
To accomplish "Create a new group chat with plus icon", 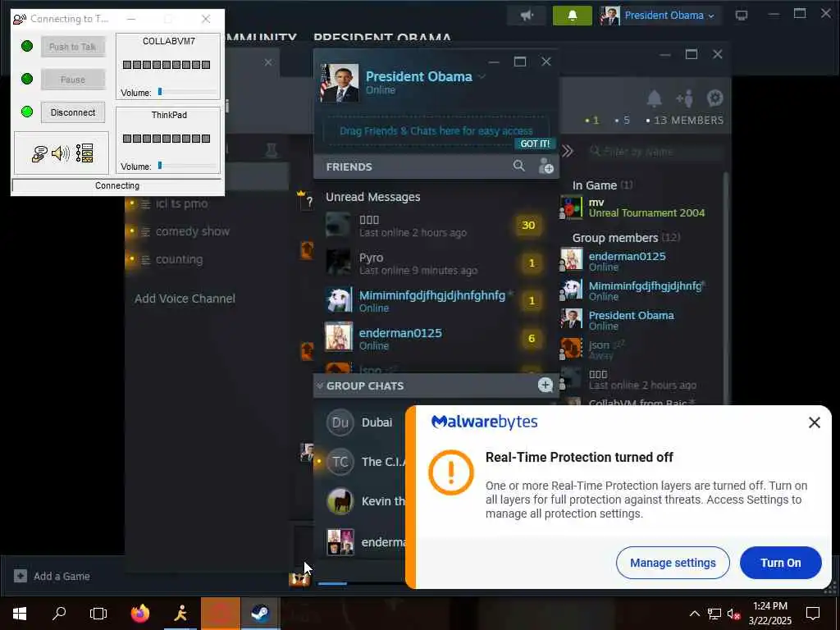I will tap(545, 386).
